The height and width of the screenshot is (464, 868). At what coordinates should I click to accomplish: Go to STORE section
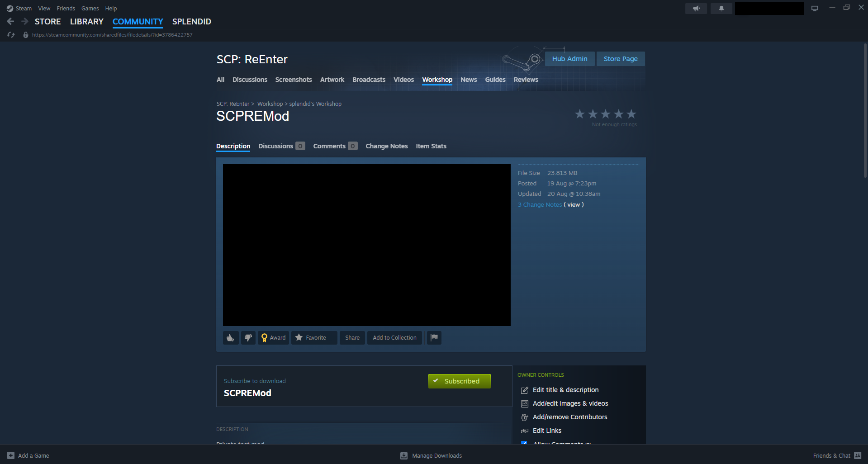[48, 21]
